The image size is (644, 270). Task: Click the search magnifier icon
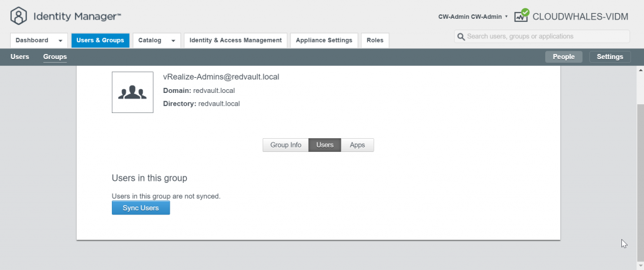[461, 36]
